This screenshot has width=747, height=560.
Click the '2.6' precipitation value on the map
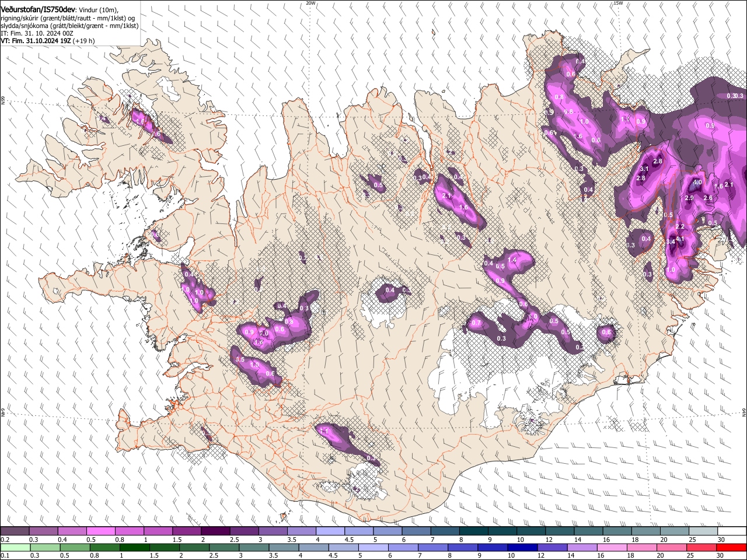point(708,198)
